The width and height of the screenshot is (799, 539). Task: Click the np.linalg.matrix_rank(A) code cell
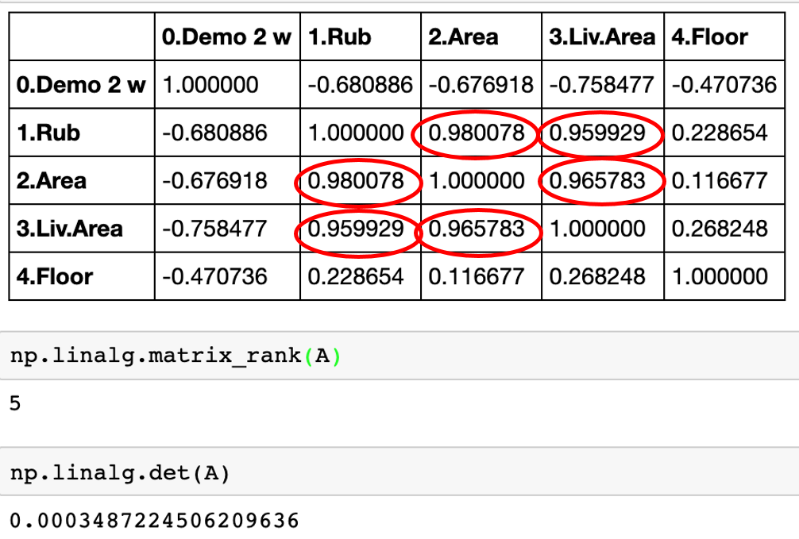(400, 355)
